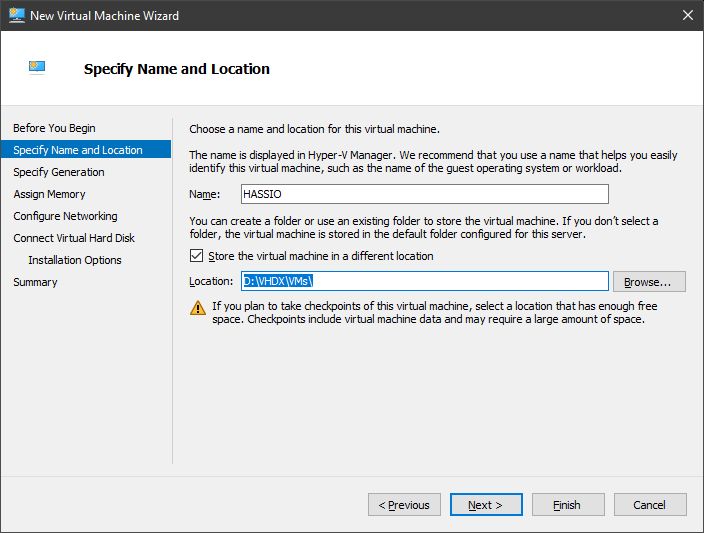This screenshot has height=533, width=704.
Task: Select the Specify Name and Location step
Action: click(86, 150)
